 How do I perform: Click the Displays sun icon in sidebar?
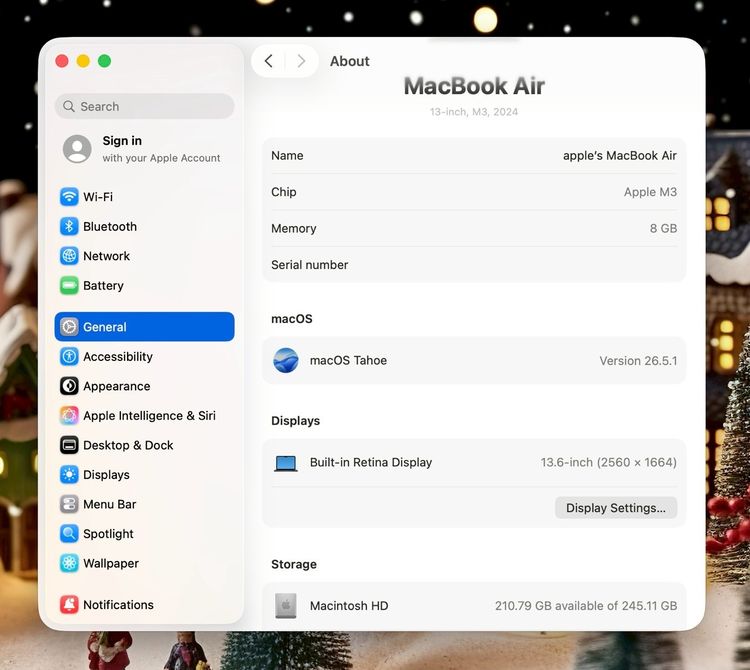(x=69, y=474)
